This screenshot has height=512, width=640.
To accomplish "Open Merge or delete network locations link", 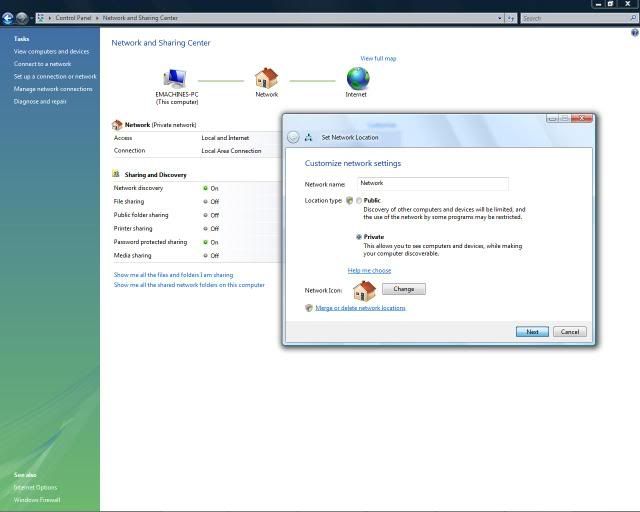I will tap(360, 308).
